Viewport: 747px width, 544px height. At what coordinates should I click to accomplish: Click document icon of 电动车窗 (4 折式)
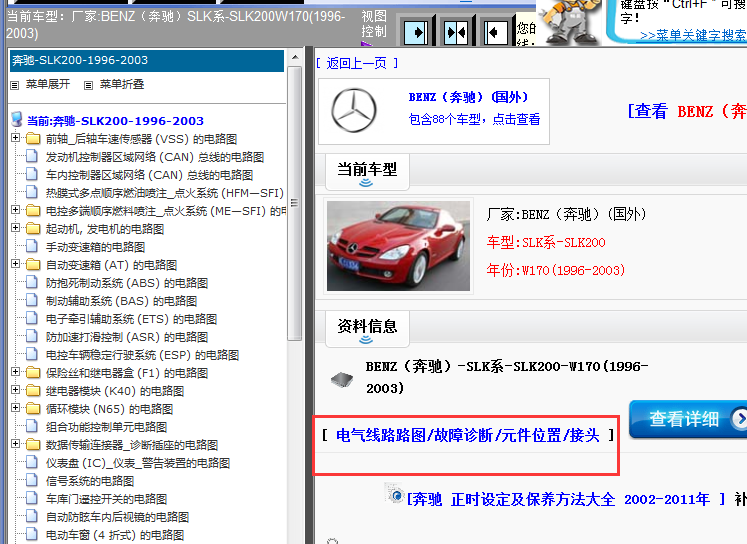point(32,534)
